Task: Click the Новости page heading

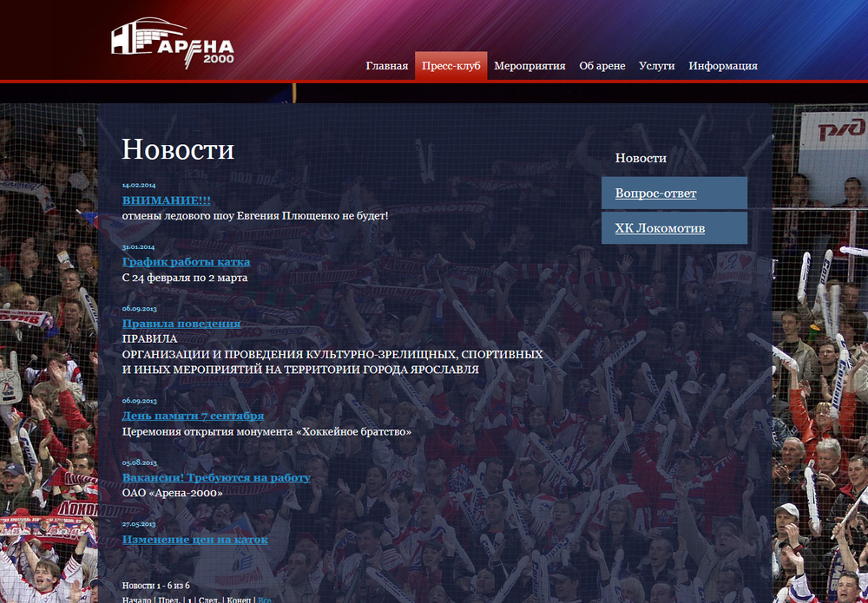Action: pyautogui.click(x=178, y=149)
